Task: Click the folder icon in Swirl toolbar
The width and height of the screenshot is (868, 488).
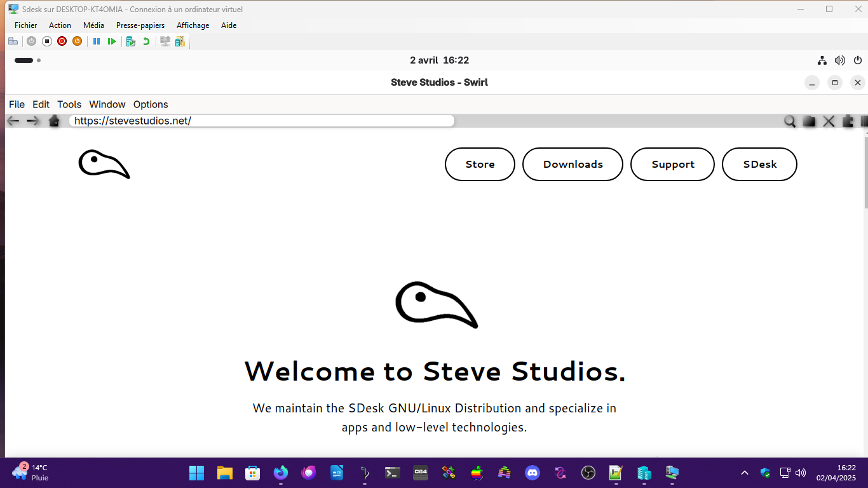Action: pyautogui.click(x=809, y=121)
